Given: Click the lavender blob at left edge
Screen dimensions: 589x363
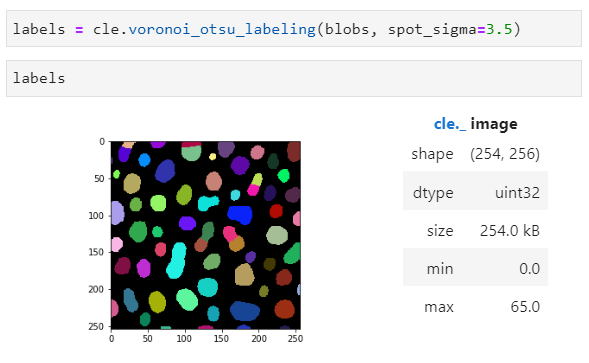Looking at the screenshot, I should [x=117, y=213].
